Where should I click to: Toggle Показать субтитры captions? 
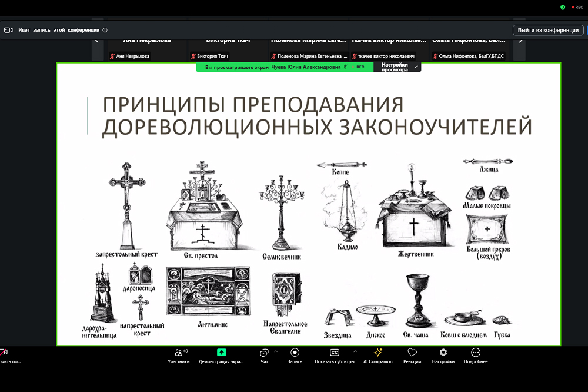334,353
